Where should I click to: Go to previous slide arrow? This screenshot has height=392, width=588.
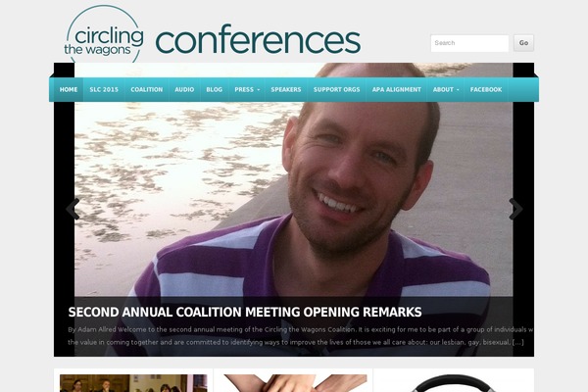pyautogui.click(x=73, y=209)
